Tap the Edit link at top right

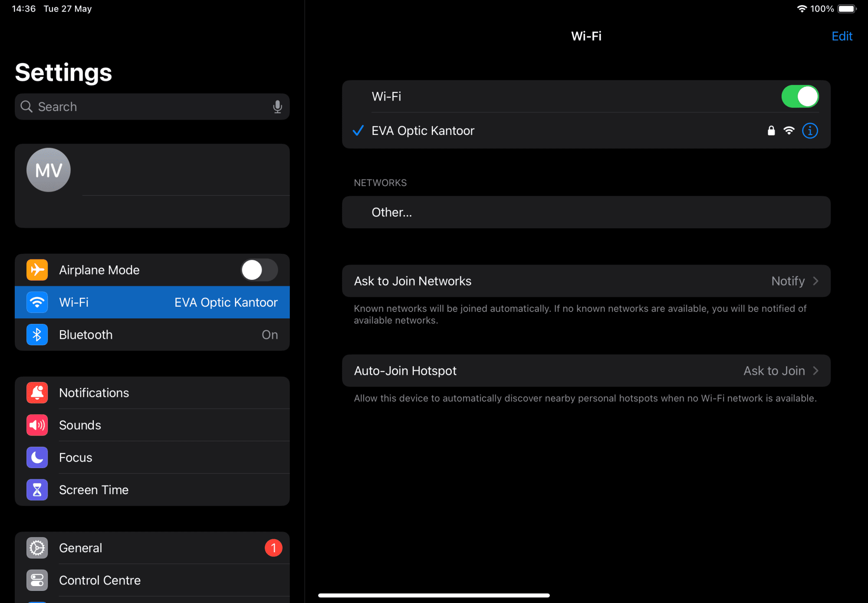coord(842,36)
